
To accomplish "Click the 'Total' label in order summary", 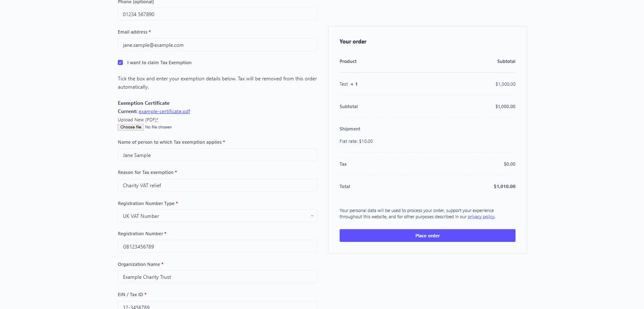I will pos(345,186).
